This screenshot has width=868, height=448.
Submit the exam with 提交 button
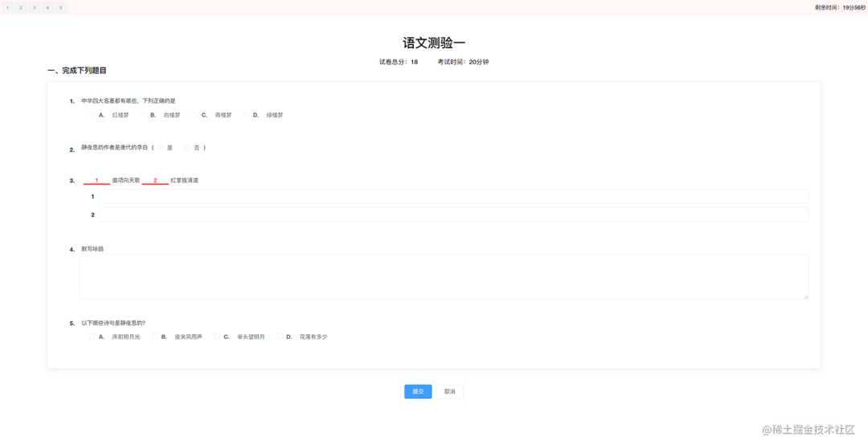[x=418, y=392]
